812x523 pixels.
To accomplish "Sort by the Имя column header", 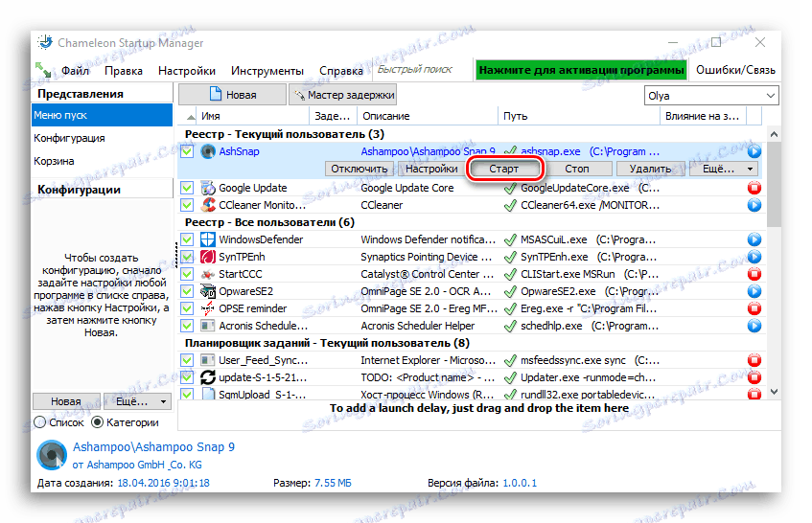I will 254,116.
